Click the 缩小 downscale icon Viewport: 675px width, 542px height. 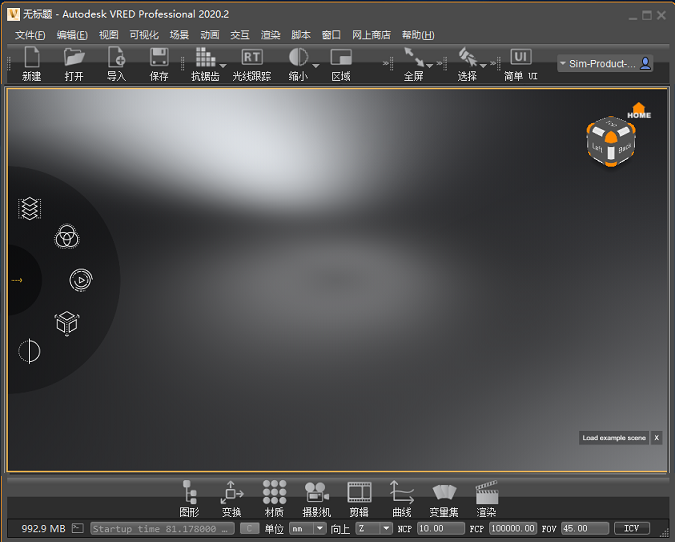298,64
